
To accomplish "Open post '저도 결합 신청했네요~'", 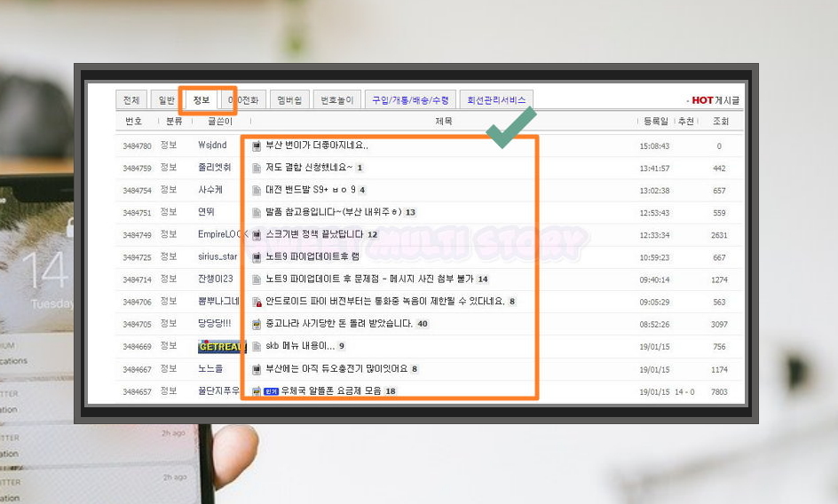I will [x=309, y=168].
